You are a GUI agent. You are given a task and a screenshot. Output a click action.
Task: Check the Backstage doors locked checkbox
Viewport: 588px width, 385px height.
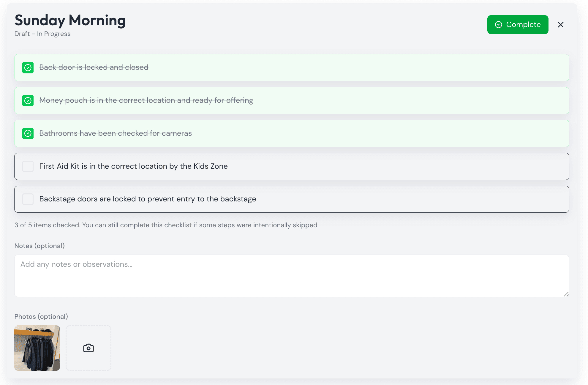point(28,199)
